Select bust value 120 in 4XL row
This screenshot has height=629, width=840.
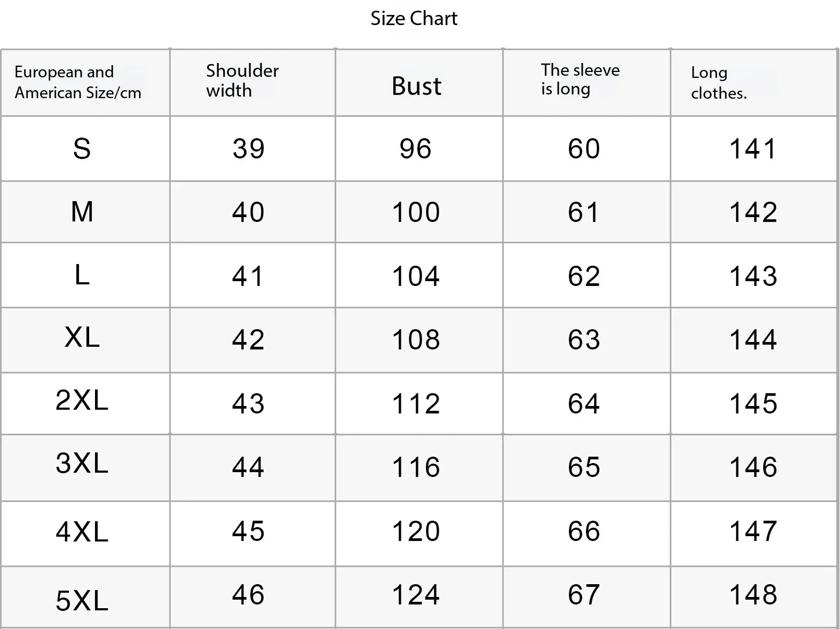pos(416,531)
